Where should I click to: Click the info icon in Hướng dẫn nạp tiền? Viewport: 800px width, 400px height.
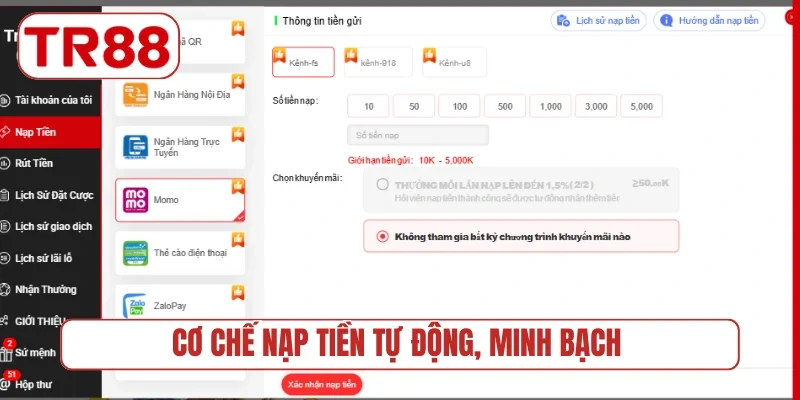click(666, 21)
